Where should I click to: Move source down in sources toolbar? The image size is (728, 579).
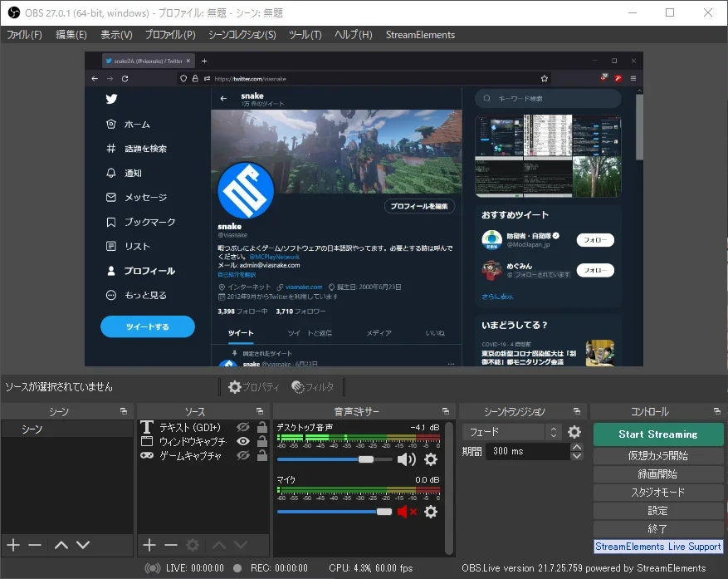(241, 545)
